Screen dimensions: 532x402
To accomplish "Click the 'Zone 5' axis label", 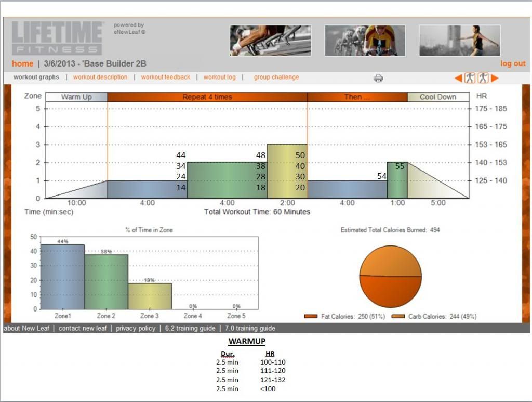I will tap(236, 316).
